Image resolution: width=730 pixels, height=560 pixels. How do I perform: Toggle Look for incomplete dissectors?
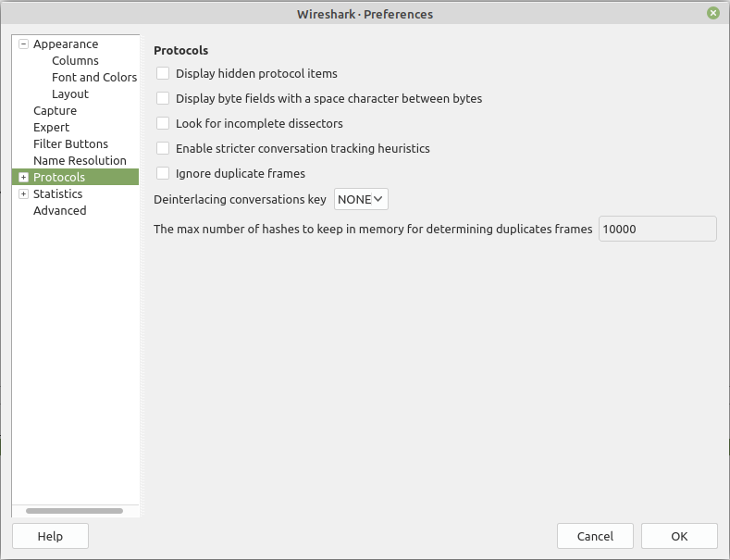(163, 123)
